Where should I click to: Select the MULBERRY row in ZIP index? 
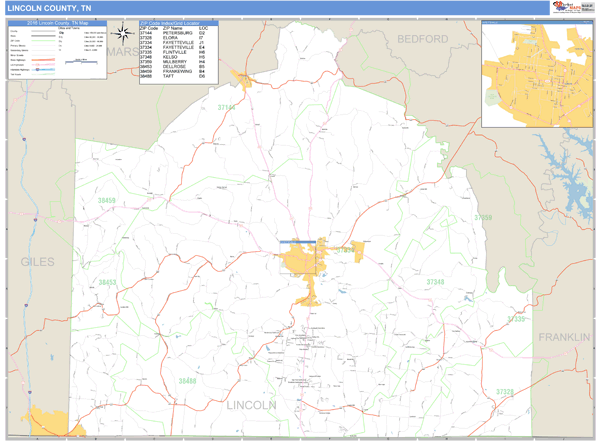pyautogui.click(x=179, y=62)
